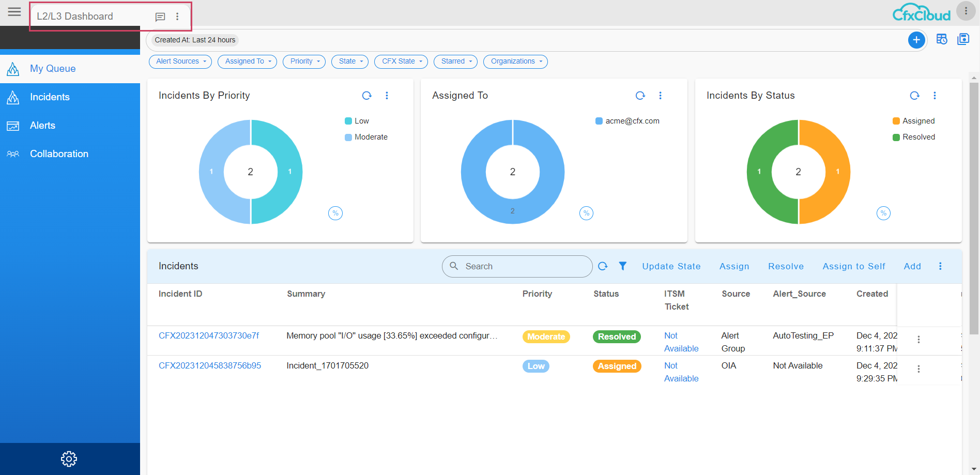Click the filter funnel icon in Incidents
The width and height of the screenshot is (980, 475).
623,266
